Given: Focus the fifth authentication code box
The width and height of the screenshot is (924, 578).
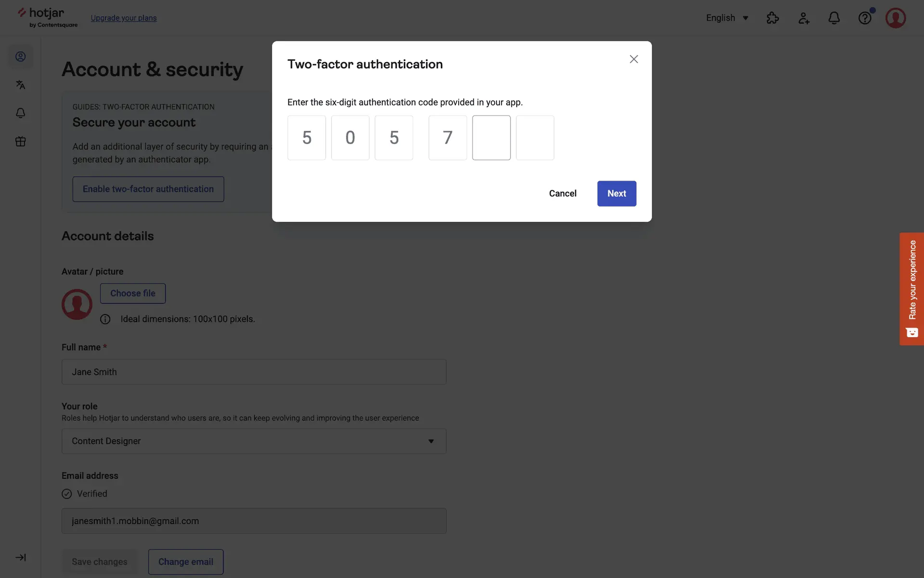Looking at the screenshot, I should (491, 138).
